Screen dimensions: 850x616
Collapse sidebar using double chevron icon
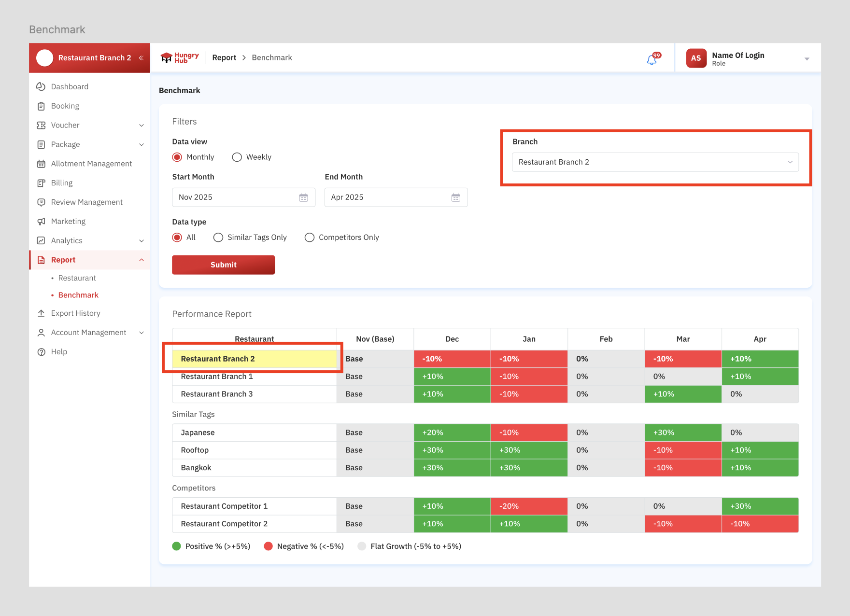[141, 58]
